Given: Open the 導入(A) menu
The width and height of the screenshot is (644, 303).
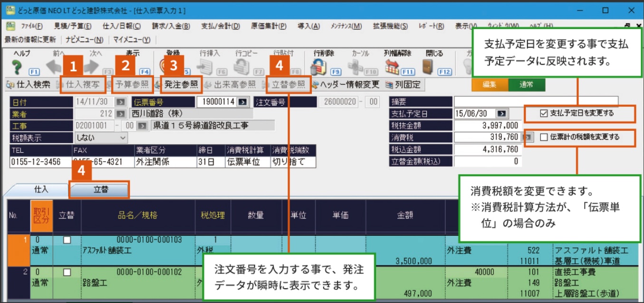Looking at the screenshot, I should pos(309,26).
